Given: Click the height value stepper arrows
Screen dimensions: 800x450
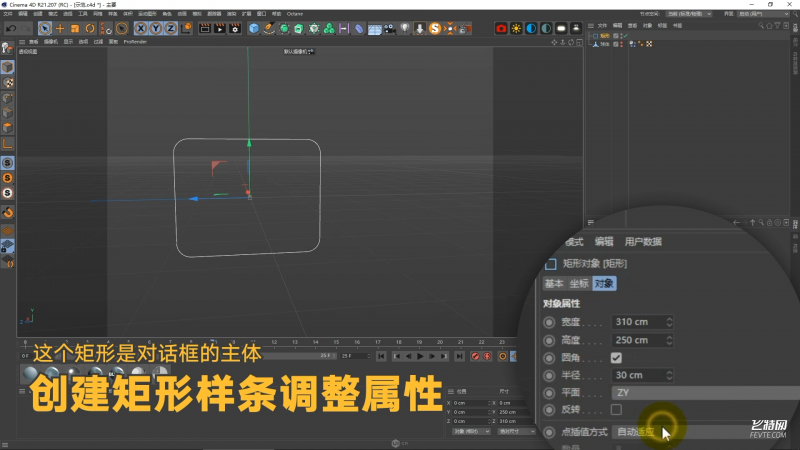Looking at the screenshot, I should click(x=669, y=340).
